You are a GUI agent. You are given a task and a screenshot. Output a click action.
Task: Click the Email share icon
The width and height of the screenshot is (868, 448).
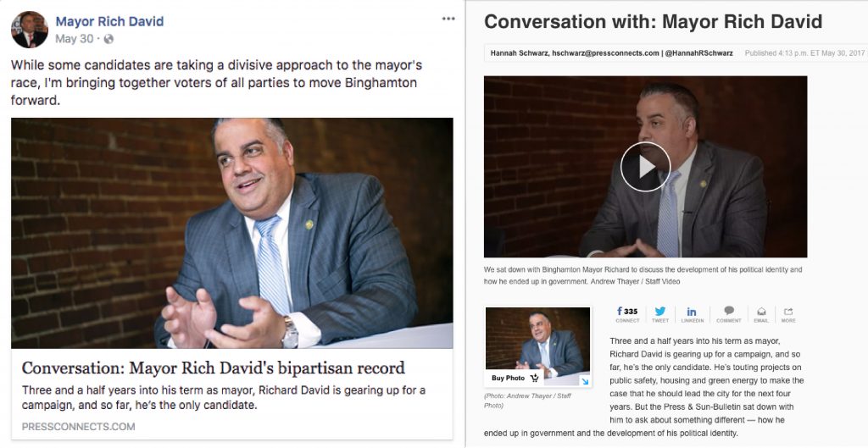pyautogui.click(x=761, y=315)
